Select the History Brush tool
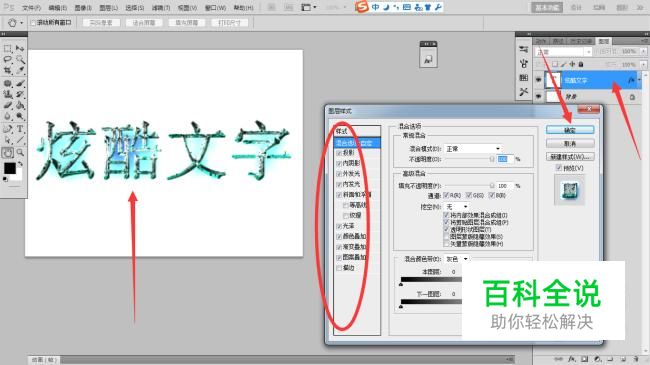 (20, 94)
